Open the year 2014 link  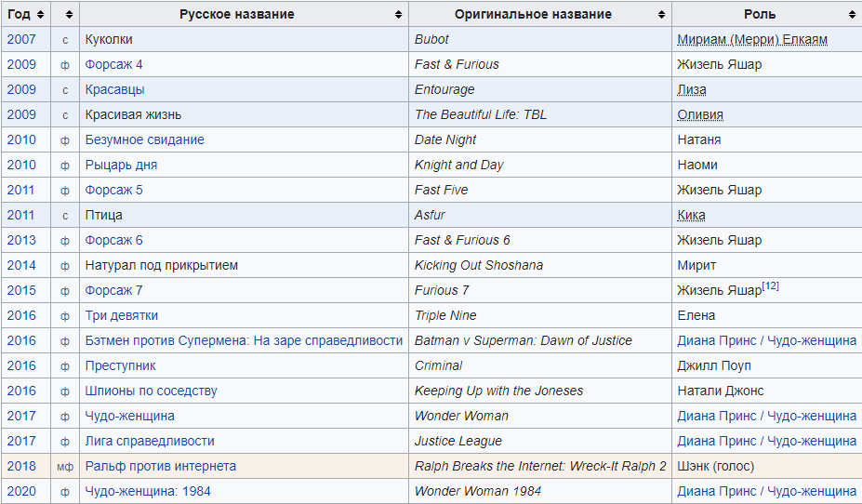coord(21,265)
